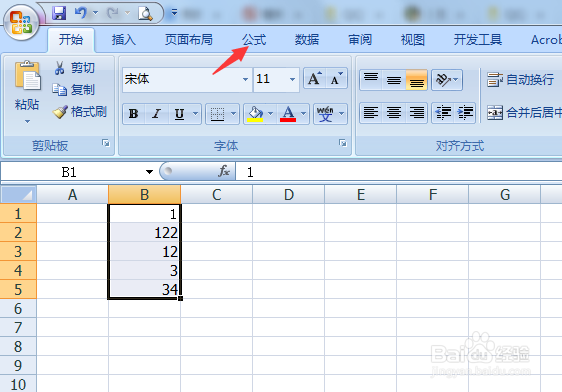Screen dimensions: 562x392
Task: Apply red font color A
Action: pos(288,114)
